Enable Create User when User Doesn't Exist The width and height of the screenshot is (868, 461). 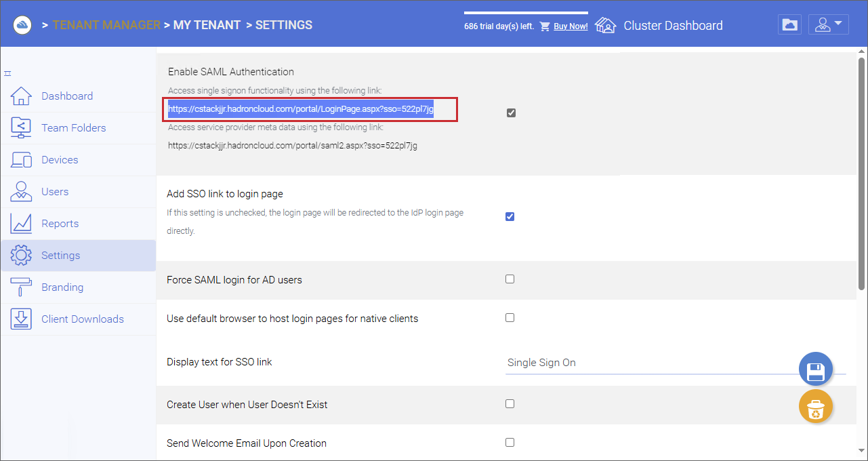[510, 404]
